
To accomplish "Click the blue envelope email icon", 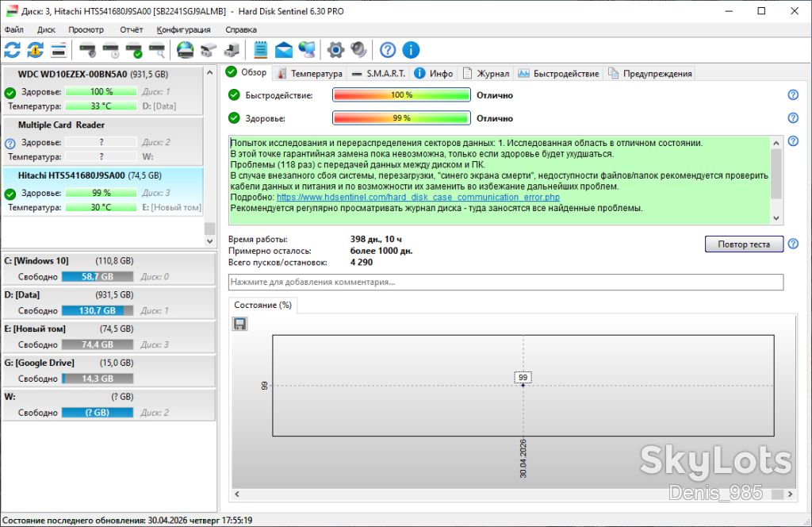I will click(283, 50).
